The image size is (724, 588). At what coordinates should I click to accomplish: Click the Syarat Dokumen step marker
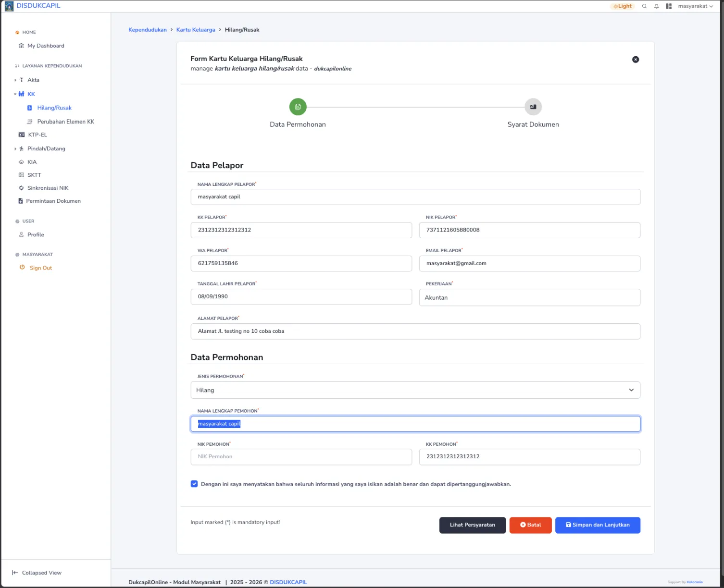tap(533, 107)
